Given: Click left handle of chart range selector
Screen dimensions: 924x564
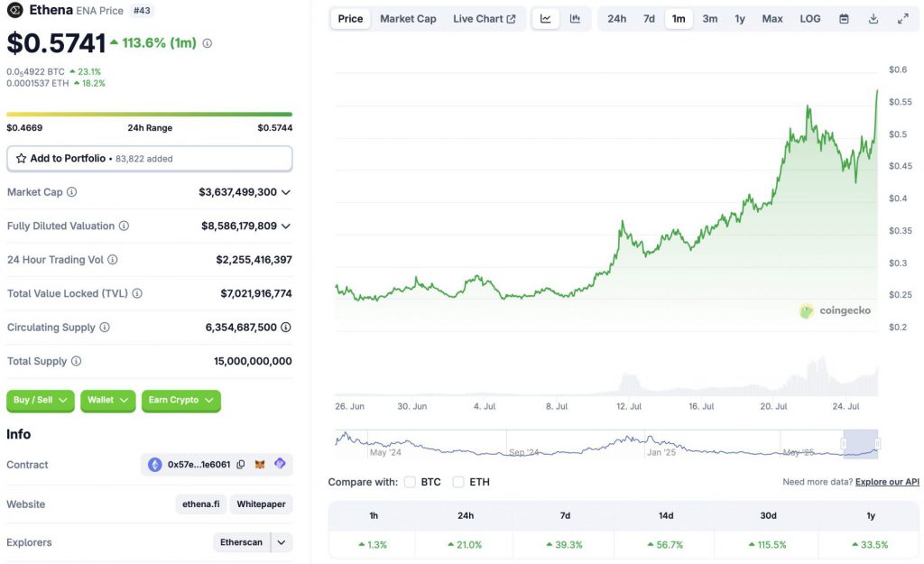Looking at the screenshot, I should 844,444.
